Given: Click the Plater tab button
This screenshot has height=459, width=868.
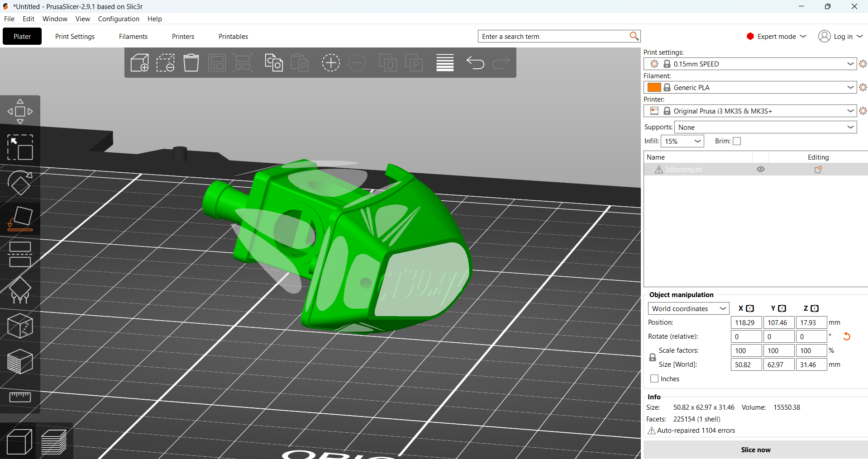Looking at the screenshot, I should pyautogui.click(x=22, y=36).
